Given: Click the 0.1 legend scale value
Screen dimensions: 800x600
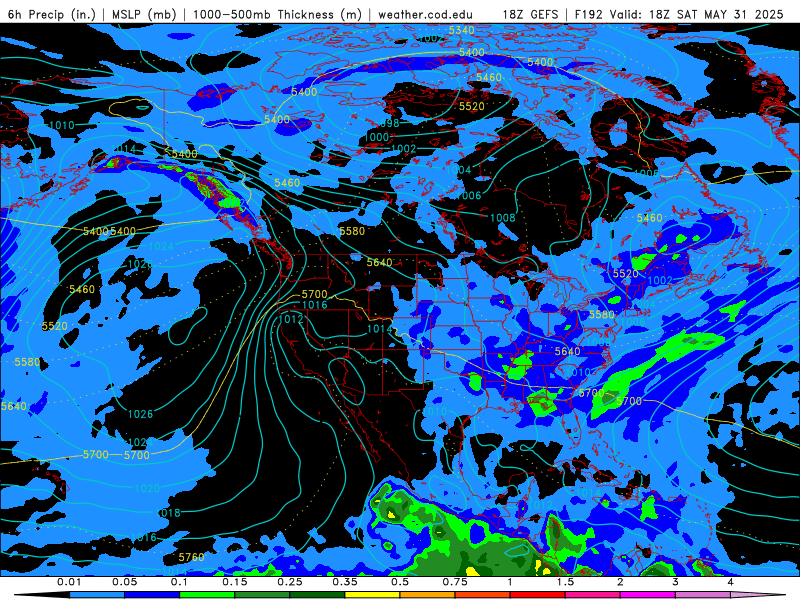Looking at the screenshot, I should 179,582.
